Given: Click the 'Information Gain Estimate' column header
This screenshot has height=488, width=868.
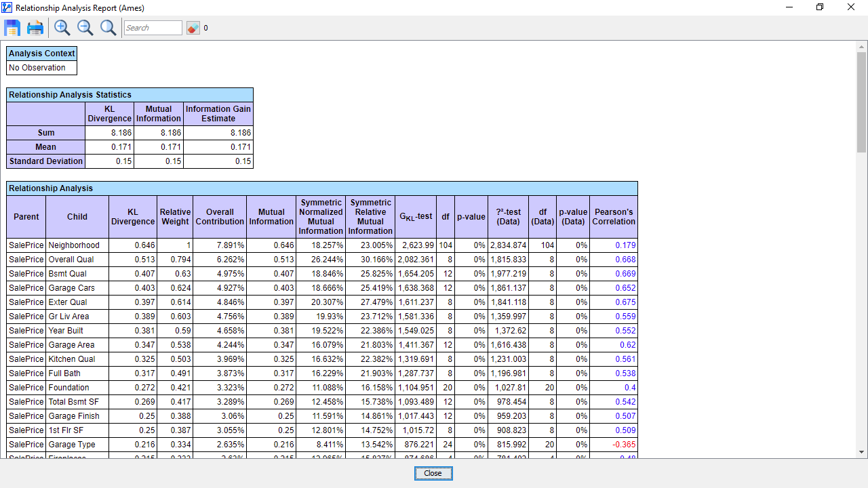Looking at the screenshot, I should [x=218, y=114].
